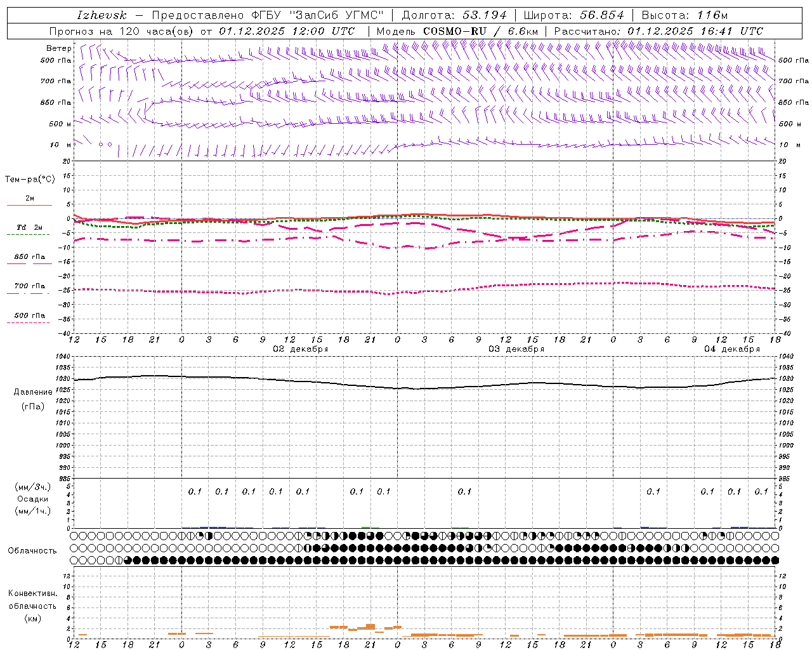
Task: Click the Izhevsk station title
Action: pos(101,15)
